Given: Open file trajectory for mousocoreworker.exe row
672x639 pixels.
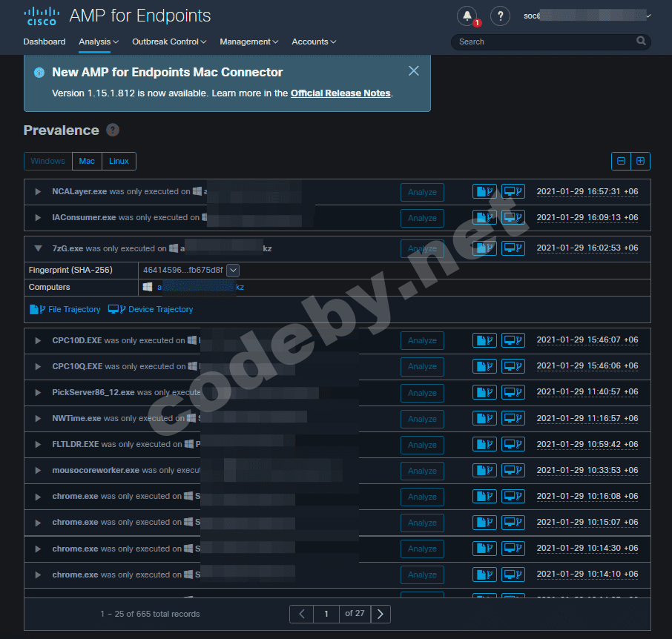Looking at the screenshot, I should pyautogui.click(x=484, y=470).
